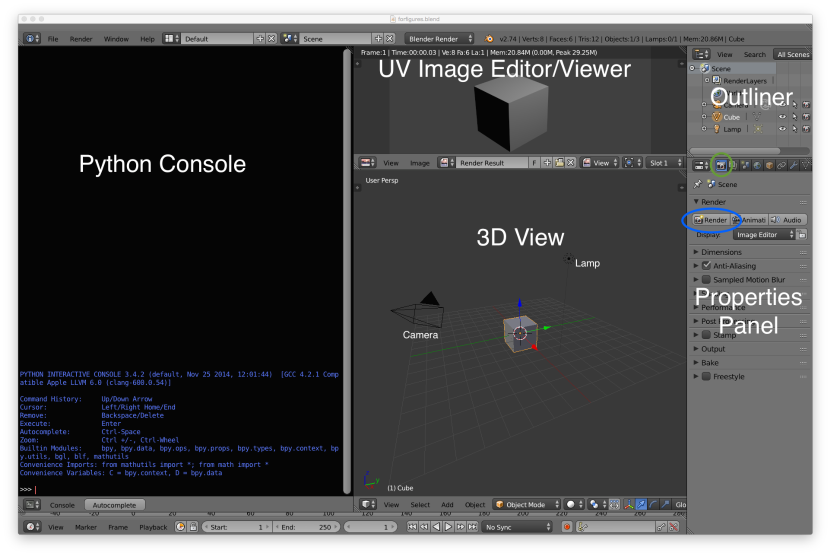830x556 pixels.
Task: Click the Blender logo in the info header
Action: click(489, 39)
